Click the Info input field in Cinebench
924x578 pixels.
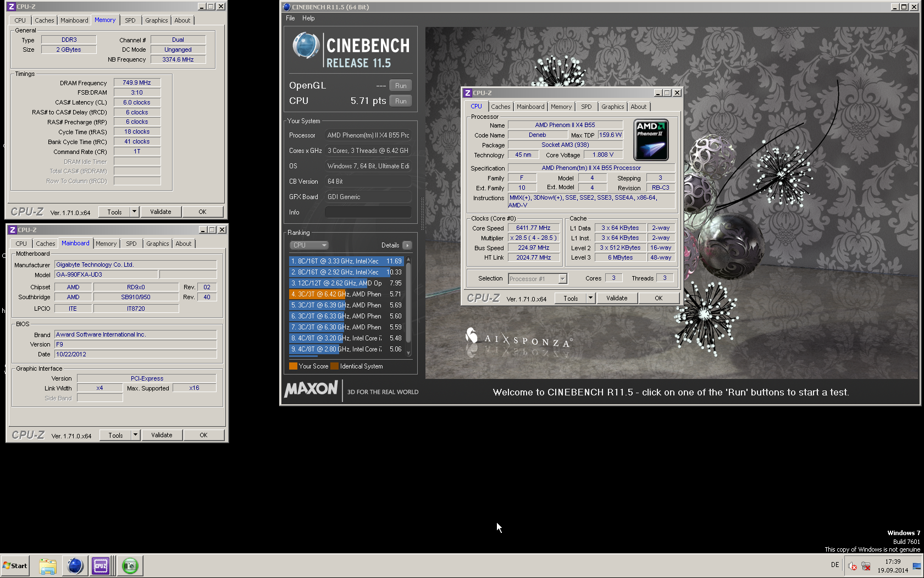368,212
